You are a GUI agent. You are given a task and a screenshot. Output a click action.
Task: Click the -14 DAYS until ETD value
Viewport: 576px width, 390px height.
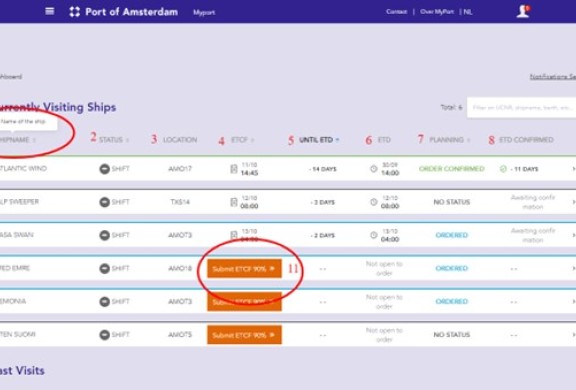click(323, 169)
